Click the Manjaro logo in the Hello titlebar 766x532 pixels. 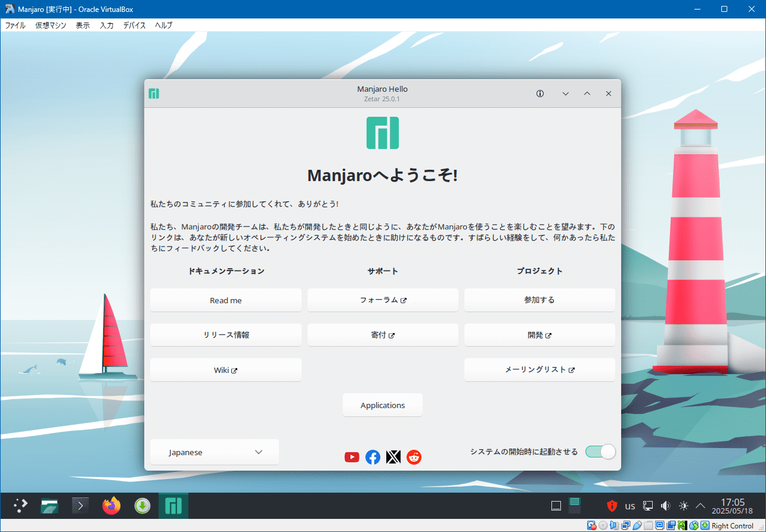pyautogui.click(x=154, y=94)
